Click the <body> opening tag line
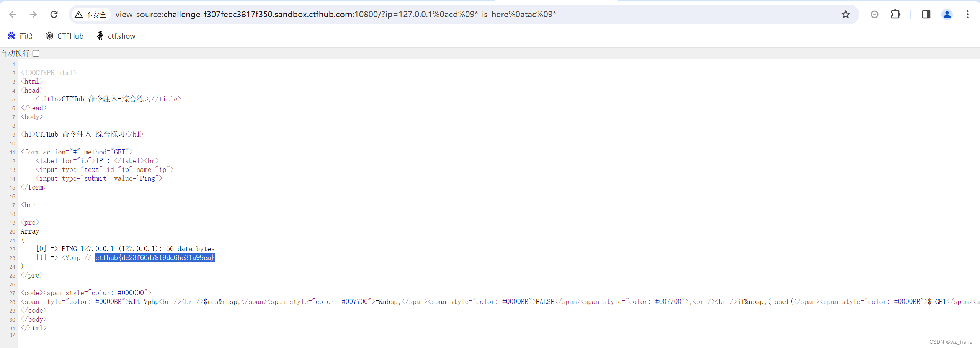This screenshot has height=348, width=980. pyautogui.click(x=32, y=117)
